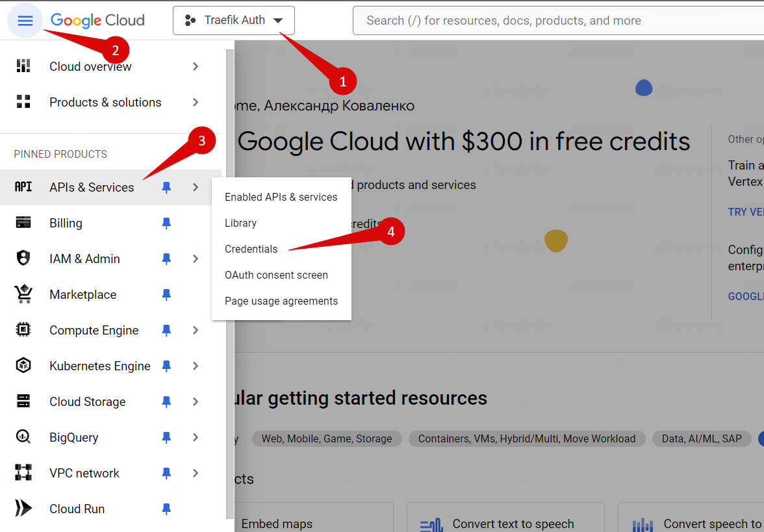Click the Cloud overview dashboard icon

(x=23, y=66)
